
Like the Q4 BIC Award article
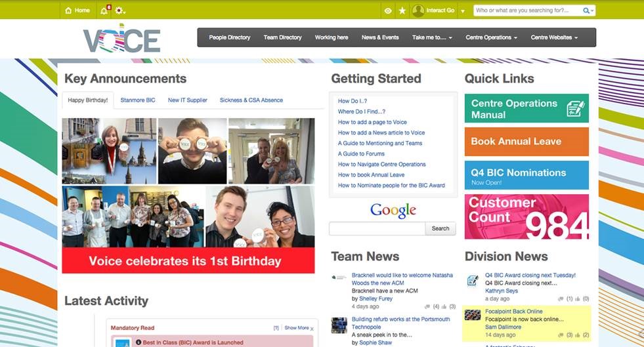point(578,298)
